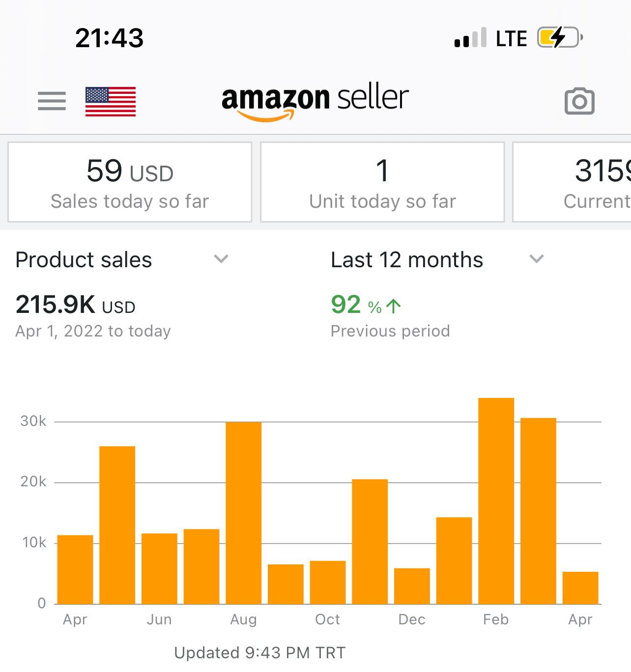The width and height of the screenshot is (631, 672).
Task: Open the hamburger menu
Action: point(52,101)
